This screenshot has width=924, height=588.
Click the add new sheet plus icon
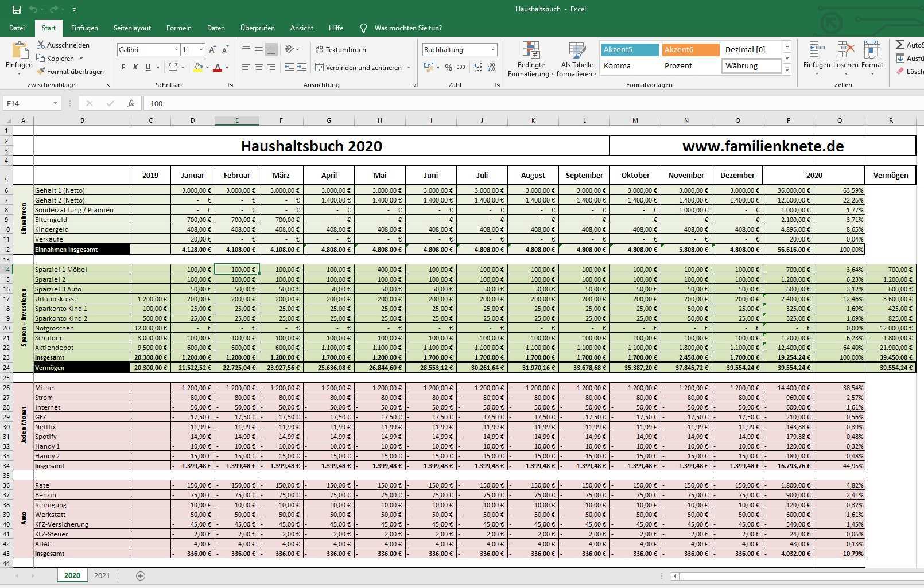click(x=141, y=576)
